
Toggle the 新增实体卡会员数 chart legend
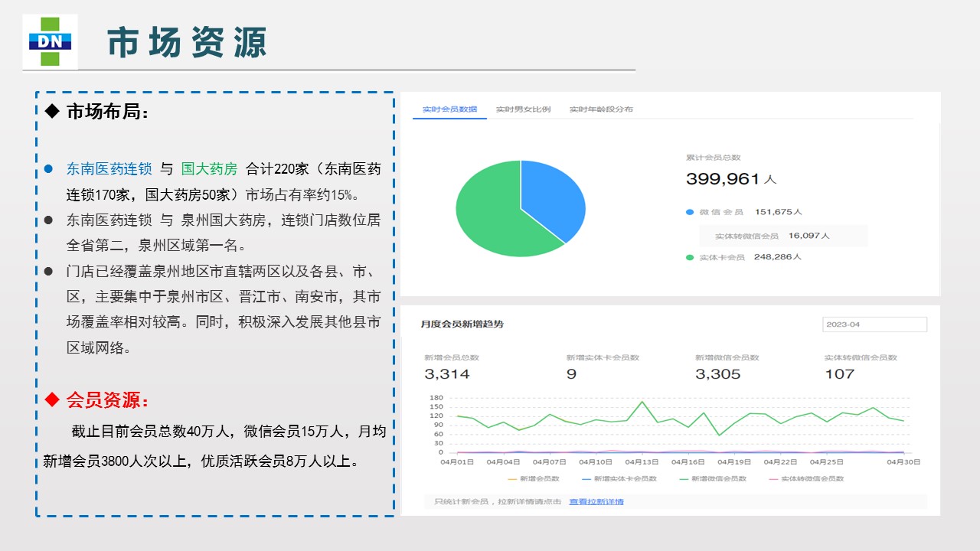pos(619,479)
